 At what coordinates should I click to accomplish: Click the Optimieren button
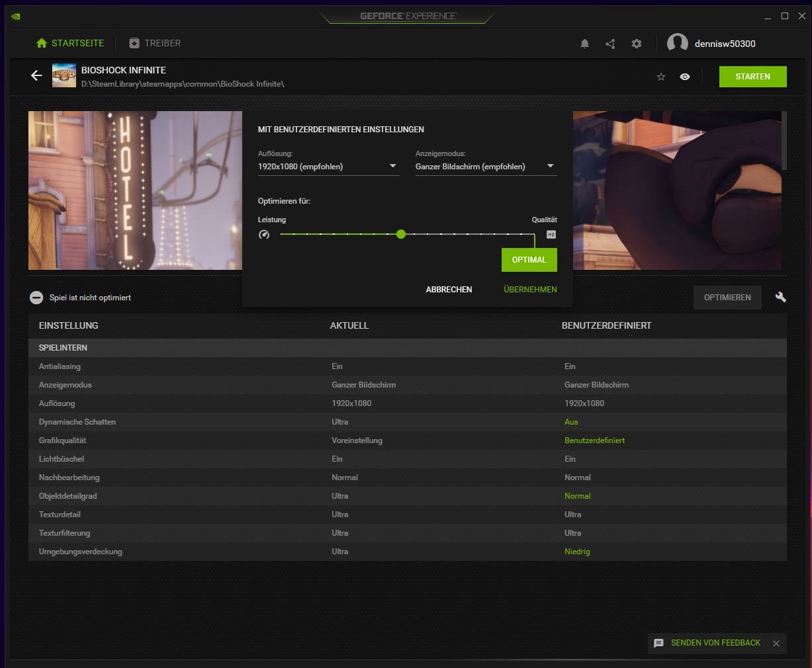[x=727, y=298]
